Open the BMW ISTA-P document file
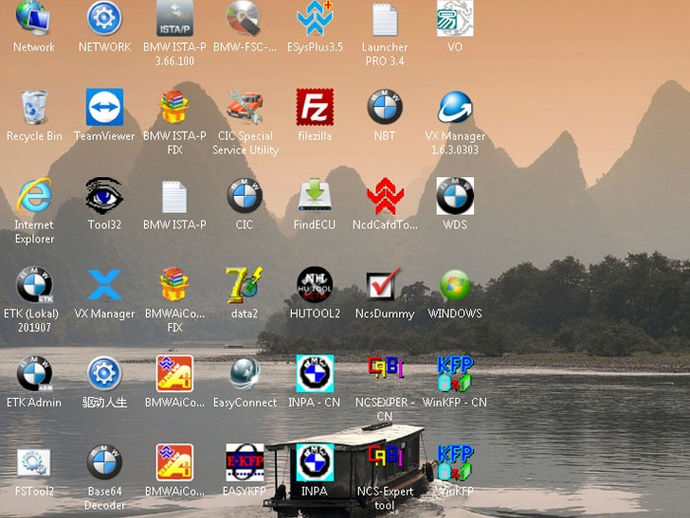Screen dimensions: 690x518 pyautogui.click(x=174, y=197)
